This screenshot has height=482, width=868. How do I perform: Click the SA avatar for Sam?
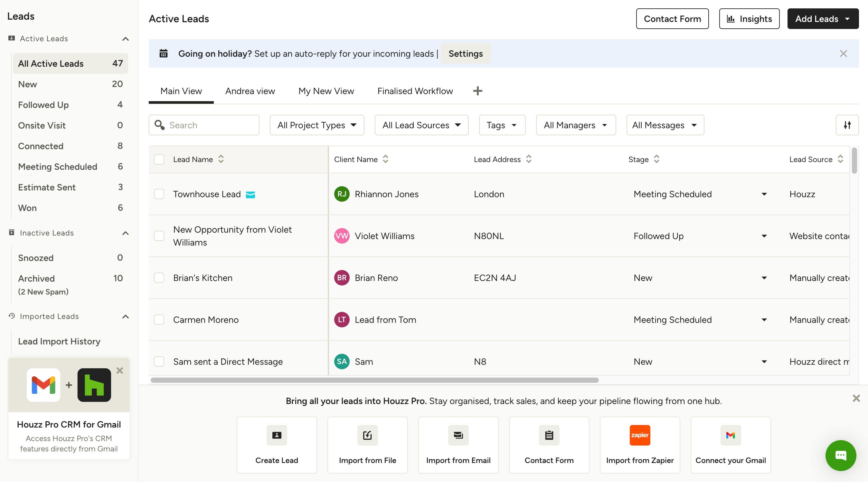342,361
